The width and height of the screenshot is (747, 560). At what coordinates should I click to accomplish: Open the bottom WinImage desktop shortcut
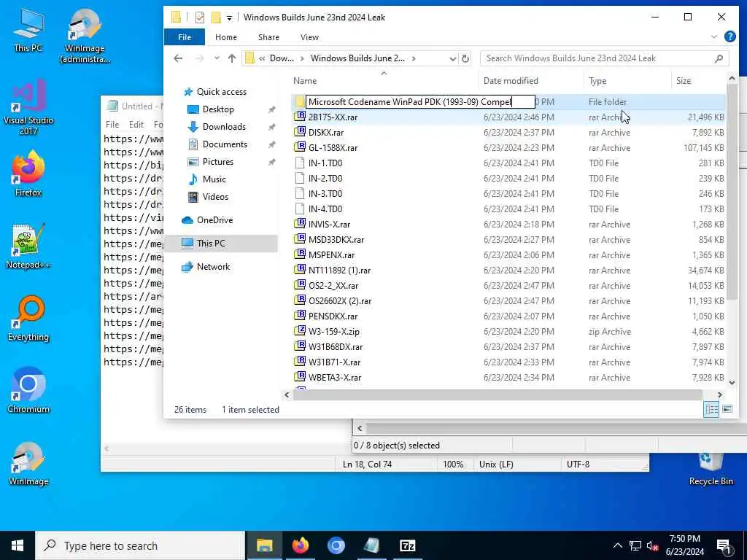(x=28, y=464)
